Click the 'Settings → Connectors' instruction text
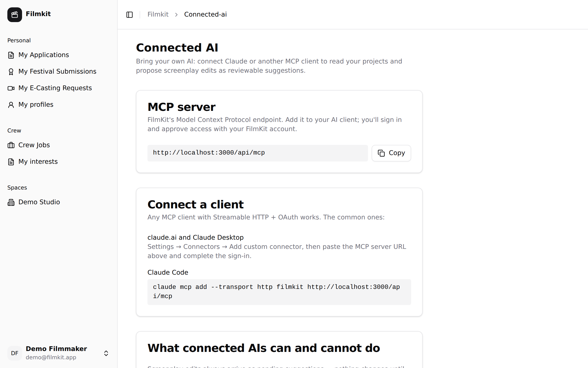Image resolution: width=588 pixels, height=368 pixels. [277, 251]
